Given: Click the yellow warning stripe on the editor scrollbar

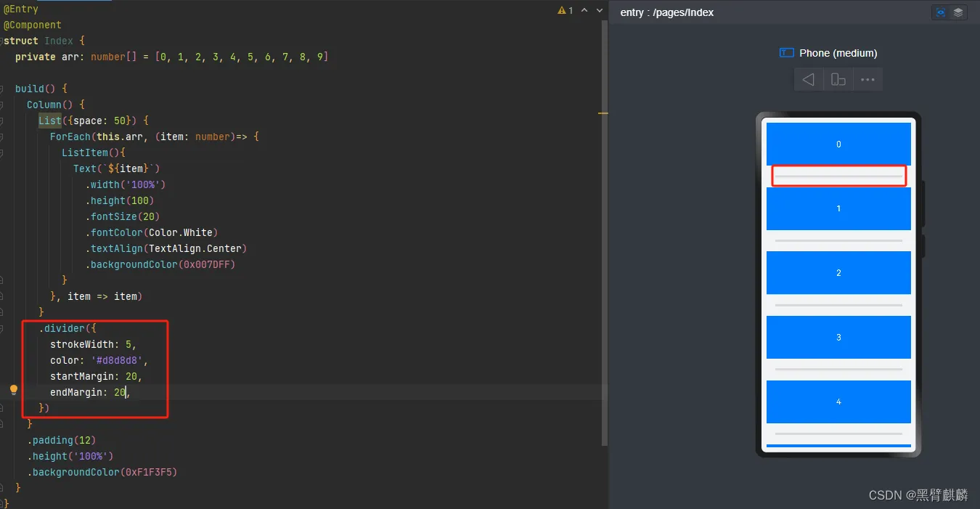Looking at the screenshot, I should click(x=603, y=113).
